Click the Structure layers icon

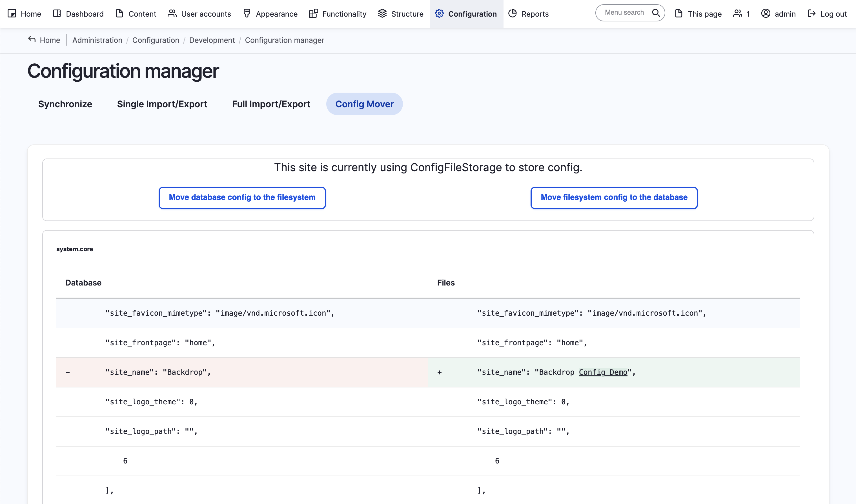tap(382, 14)
